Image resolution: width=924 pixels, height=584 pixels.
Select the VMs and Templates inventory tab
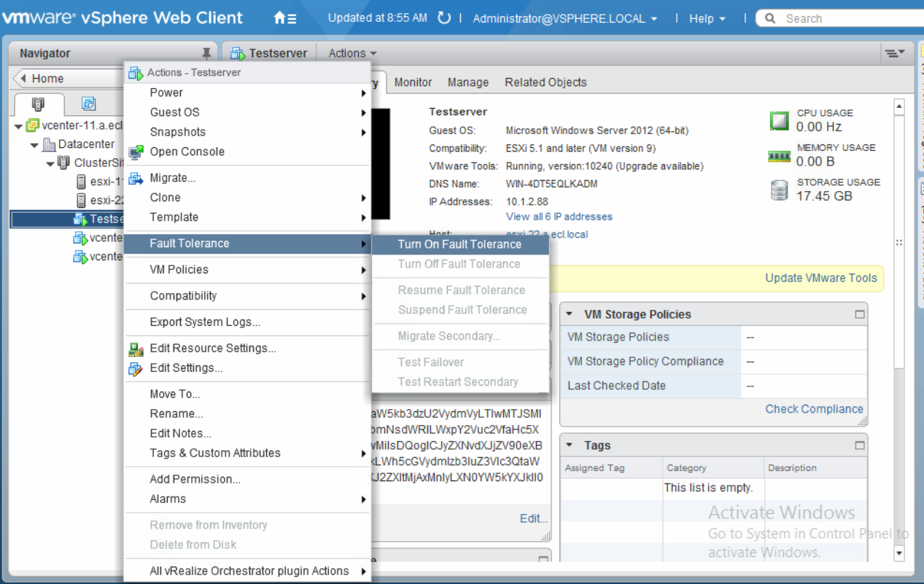pyautogui.click(x=89, y=104)
